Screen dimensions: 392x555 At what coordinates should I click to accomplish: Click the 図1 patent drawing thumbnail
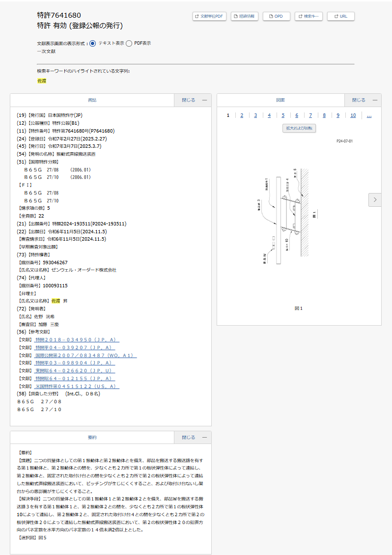(287, 217)
